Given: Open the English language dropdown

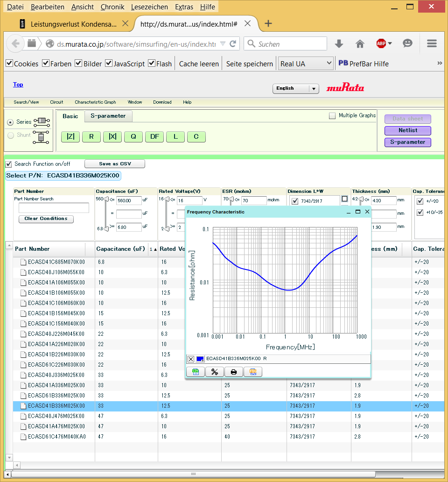Looking at the screenshot, I should 296,89.
